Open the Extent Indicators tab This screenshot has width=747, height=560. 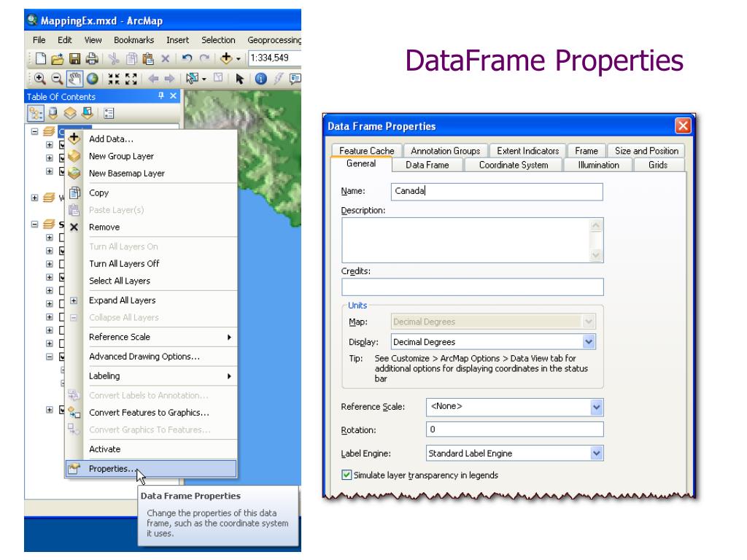[528, 150]
